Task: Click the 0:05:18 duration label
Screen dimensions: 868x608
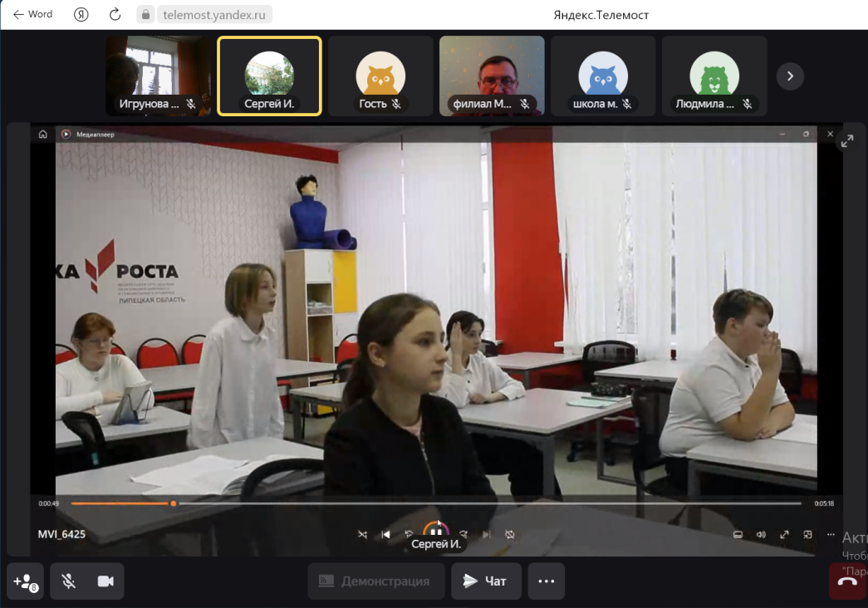Action: (x=824, y=503)
